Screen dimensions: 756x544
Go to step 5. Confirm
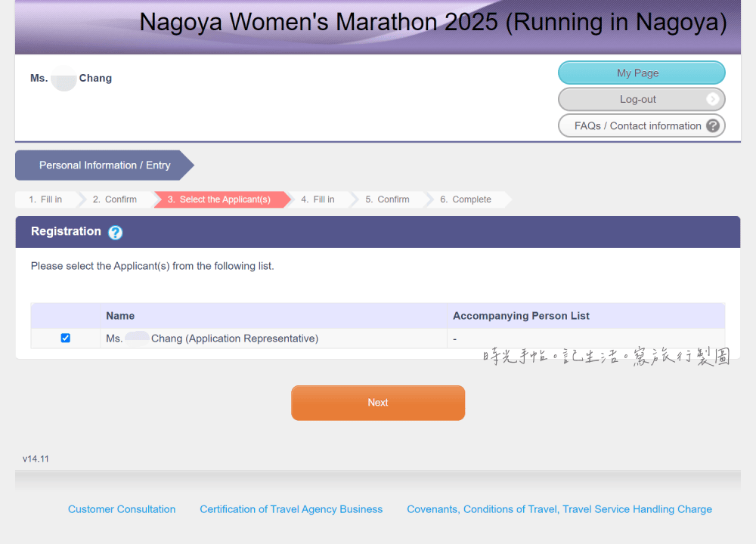click(388, 199)
